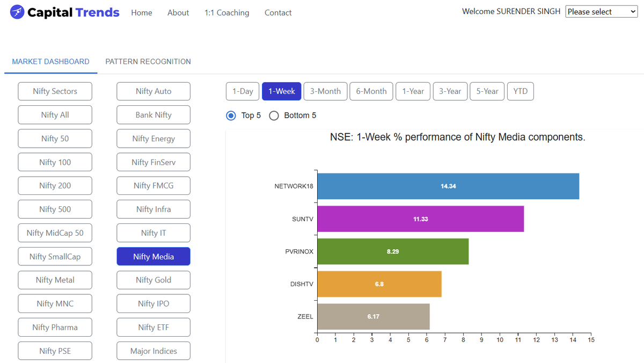The width and height of the screenshot is (644, 363).
Task: Switch to the Pattern Recognition tab
Action: (x=148, y=61)
